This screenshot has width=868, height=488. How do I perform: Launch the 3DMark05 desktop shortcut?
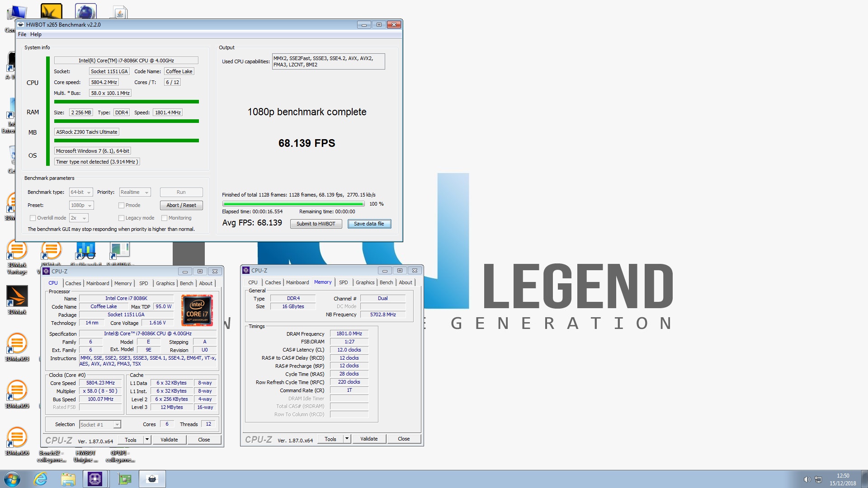click(x=17, y=394)
